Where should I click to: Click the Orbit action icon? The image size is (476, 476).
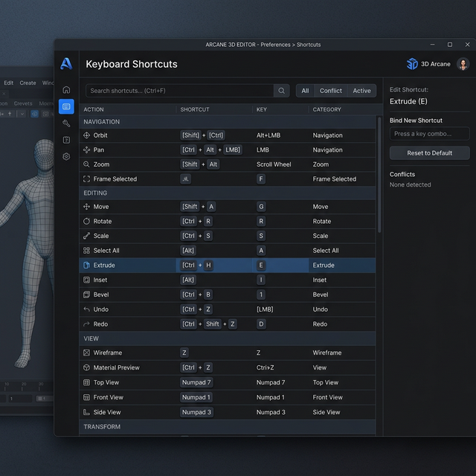tap(87, 135)
